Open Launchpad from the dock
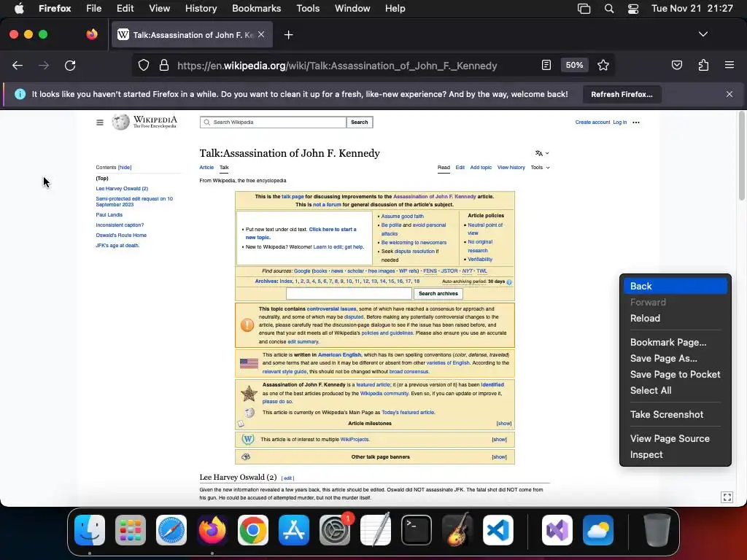 (x=131, y=530)
